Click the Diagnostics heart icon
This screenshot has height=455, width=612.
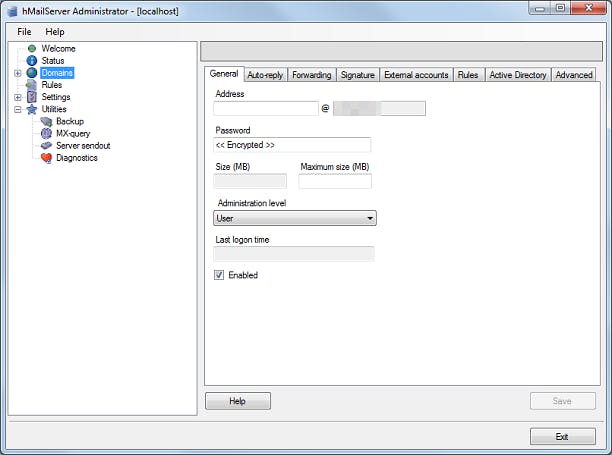pos(46,158)
